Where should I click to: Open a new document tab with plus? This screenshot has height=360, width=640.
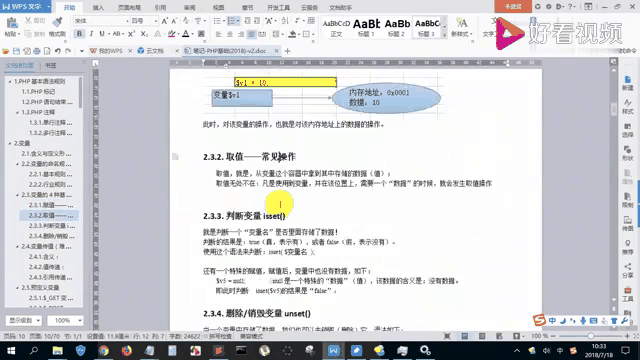tap(287, 51)
